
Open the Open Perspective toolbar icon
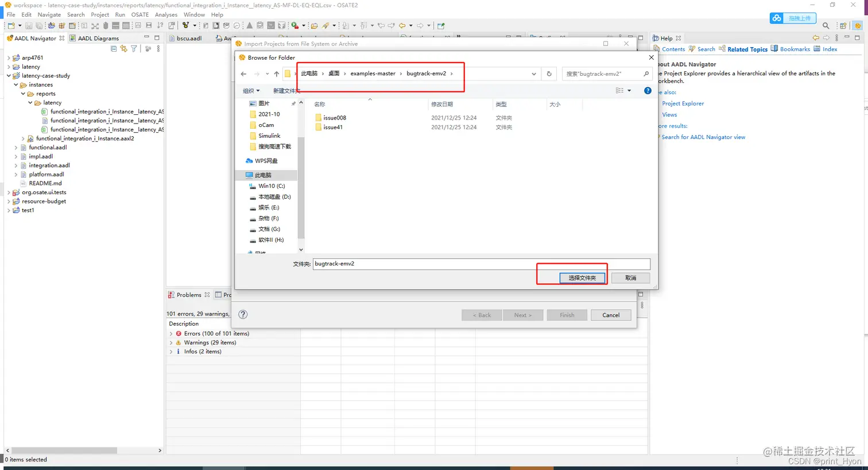pyautogui.click(x=843, y=26)
